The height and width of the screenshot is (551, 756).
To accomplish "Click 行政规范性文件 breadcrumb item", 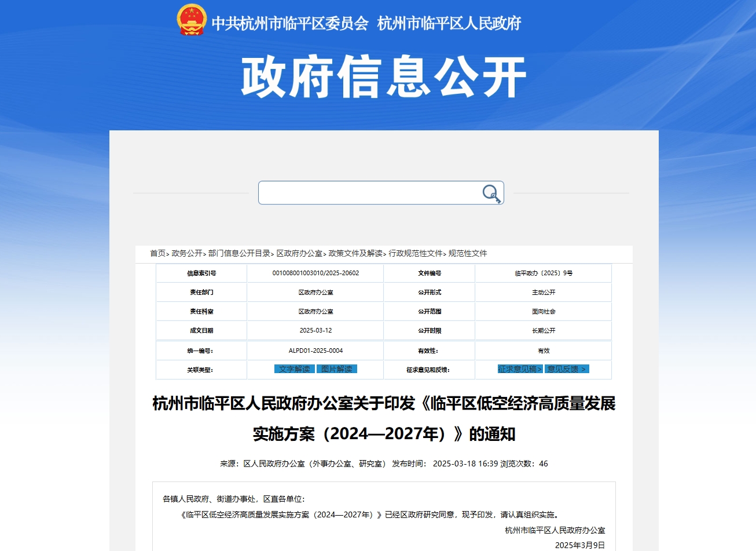I will (x=416, y=254).
